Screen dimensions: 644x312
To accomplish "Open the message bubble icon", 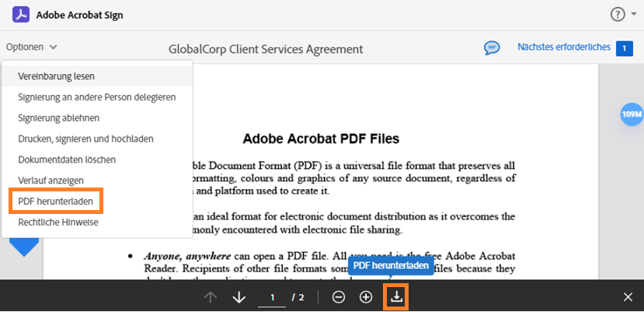I will [x=492, y=47].
